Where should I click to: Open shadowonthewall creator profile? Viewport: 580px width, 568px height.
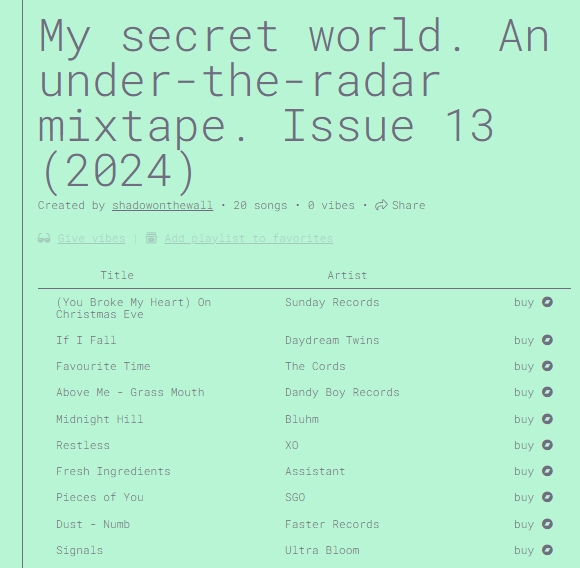click(162, 205)
